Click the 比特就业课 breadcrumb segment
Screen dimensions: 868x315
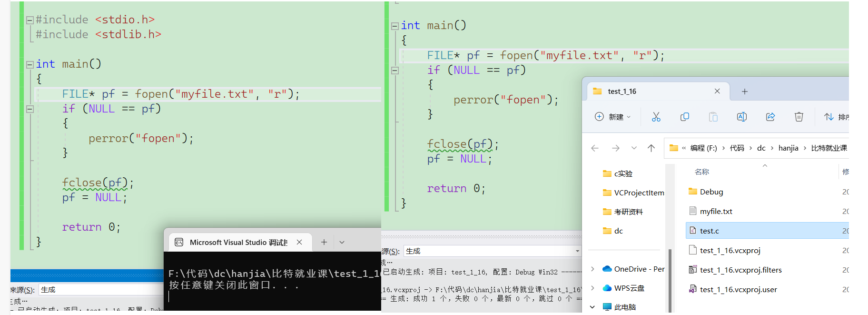pos(829,148)
